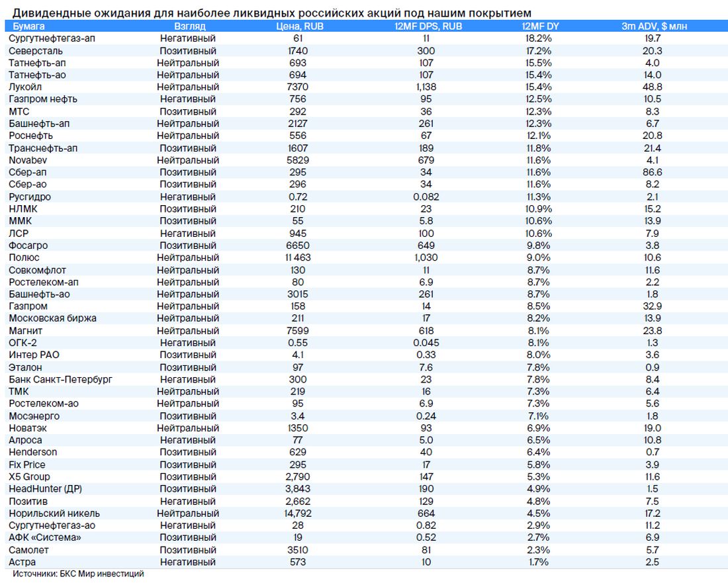This screenshot has width=728, height=583.
Task: Click the '12MF DPS, RUB' column header
Action: (x=428, y=26)
